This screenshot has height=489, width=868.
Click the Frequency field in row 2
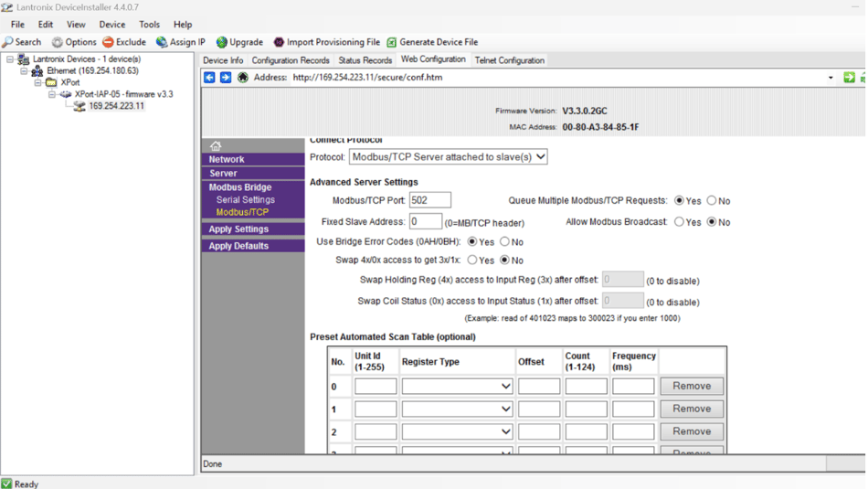click(x=633, y=431)
